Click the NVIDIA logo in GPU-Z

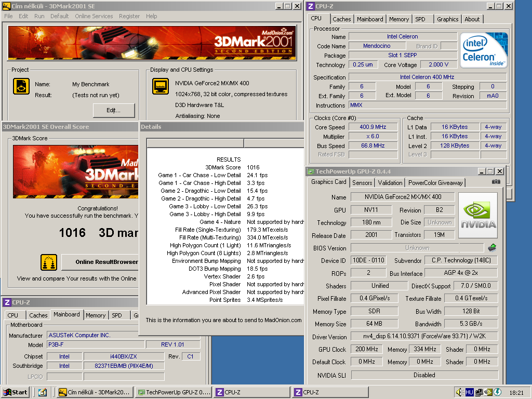pyautogui.click(x=478, y=216)
